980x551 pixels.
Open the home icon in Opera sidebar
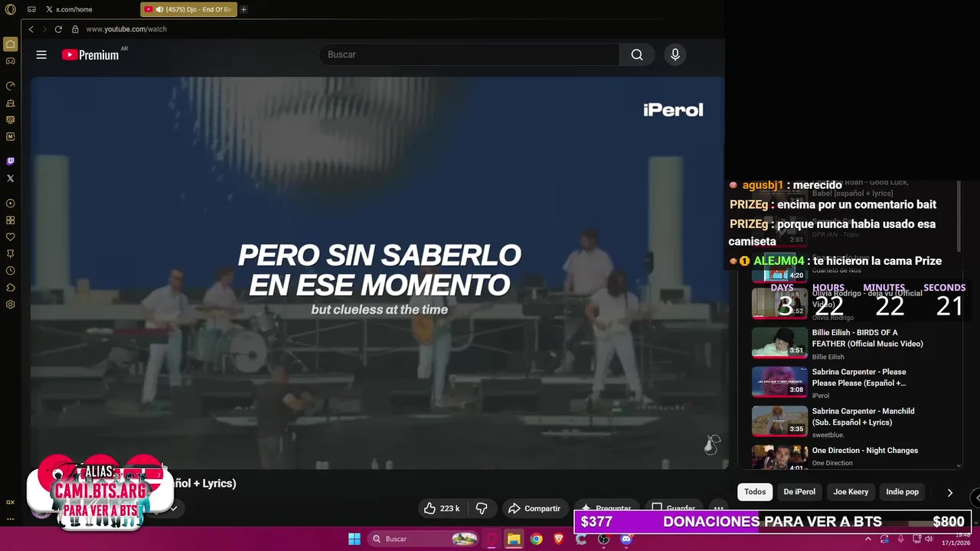[x=10, y=44]
